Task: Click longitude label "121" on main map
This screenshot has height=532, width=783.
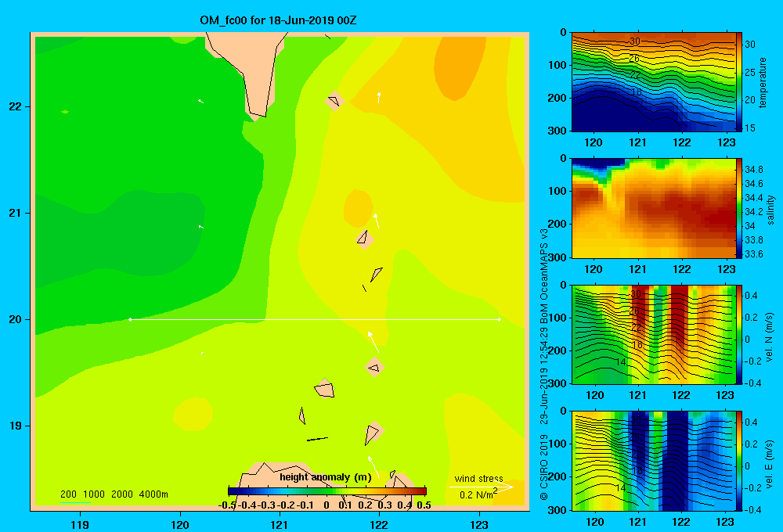Action: tap(280, 524)
